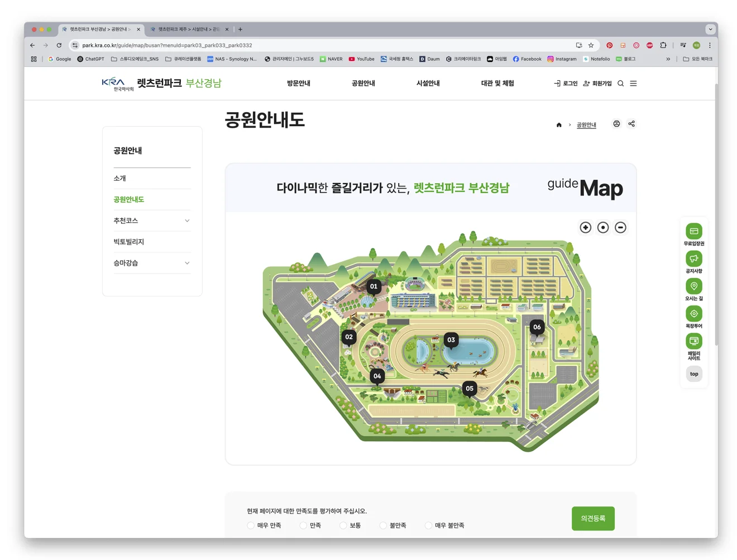Open 대관 및 체험 top menu
The image size is (737, 560).
pyautogui.click(x=497, y=83)
